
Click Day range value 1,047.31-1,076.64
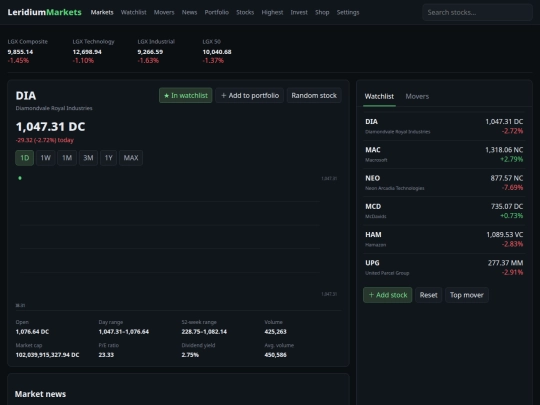(x=124, y=332)
